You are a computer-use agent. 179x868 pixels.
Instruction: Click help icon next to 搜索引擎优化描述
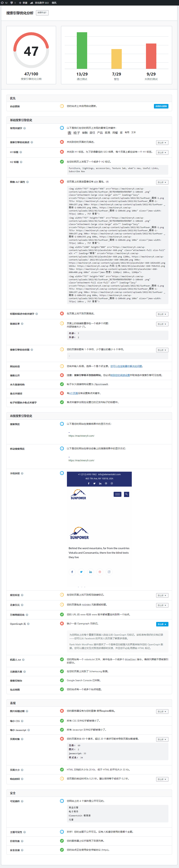pyautogui.click(x=32, y=142)
